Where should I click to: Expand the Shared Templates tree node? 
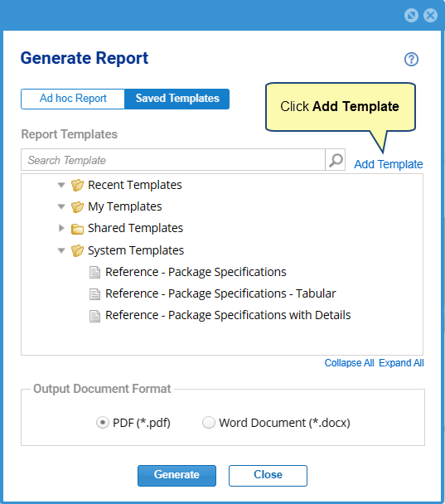tap(61, 228)
